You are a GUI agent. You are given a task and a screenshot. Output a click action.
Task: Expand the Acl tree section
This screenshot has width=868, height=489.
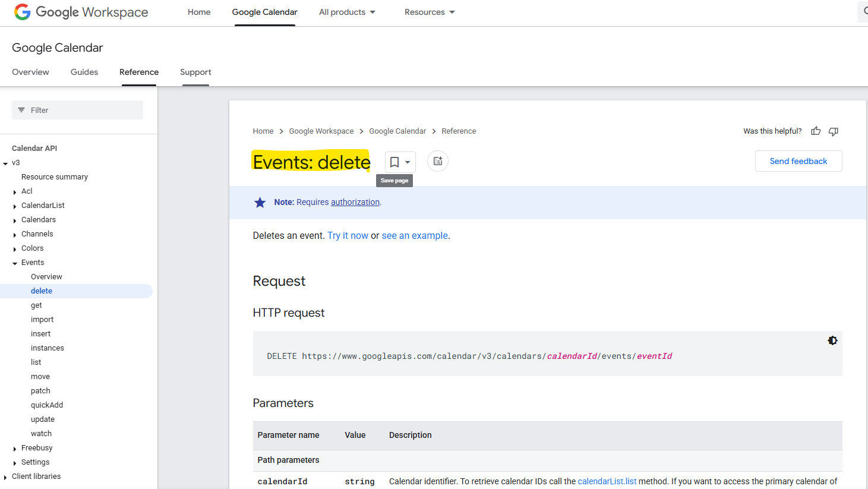coord(15,192)
